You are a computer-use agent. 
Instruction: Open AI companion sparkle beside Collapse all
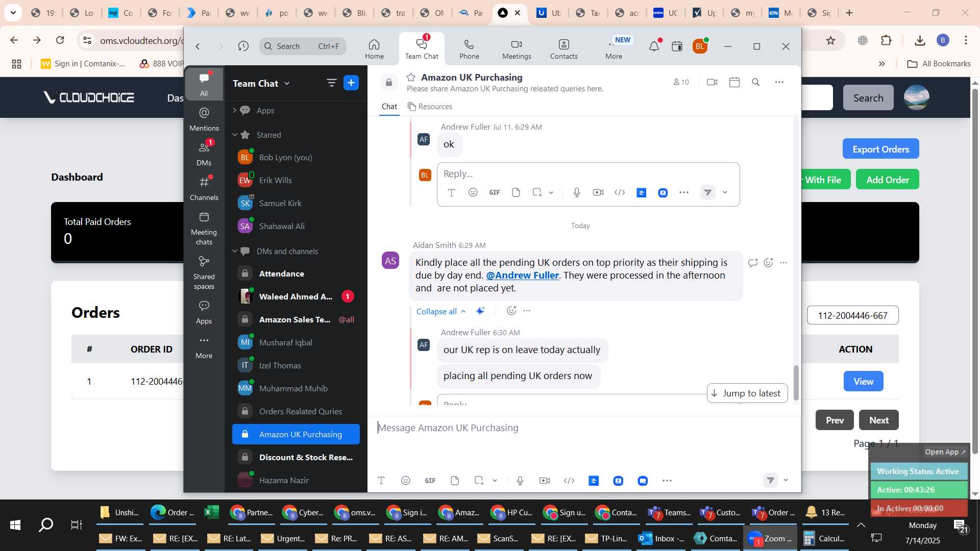(480, 311)
